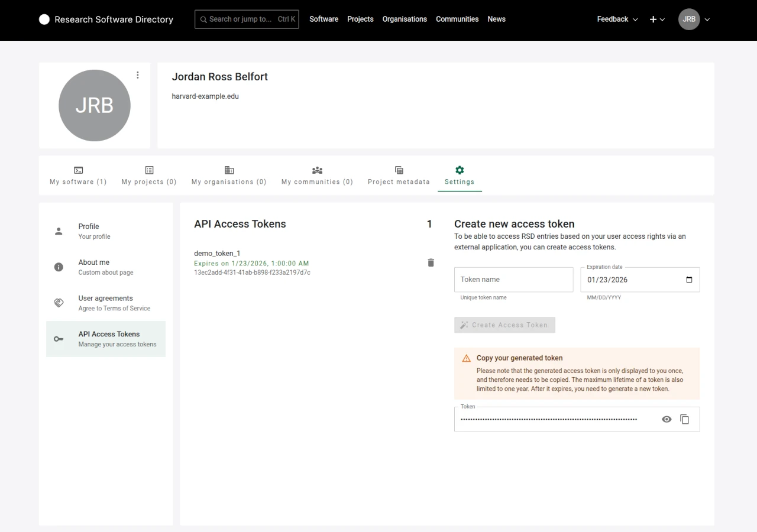This screenshot has height=532, width=757.
Task: Focus the search or jump to box
Action: click(x=247, y=20)
